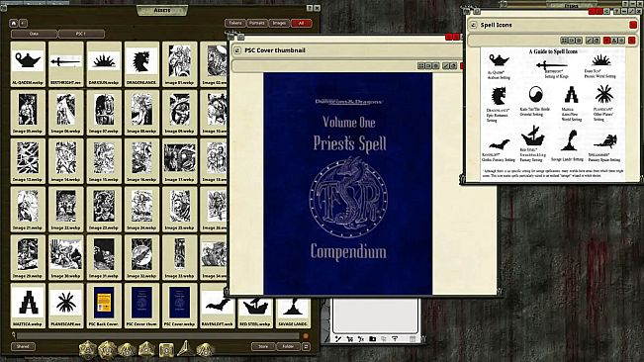Click the help question mark atop Spell Icons window
Viewport: 644px width, 362px height.
coord(617,12)
